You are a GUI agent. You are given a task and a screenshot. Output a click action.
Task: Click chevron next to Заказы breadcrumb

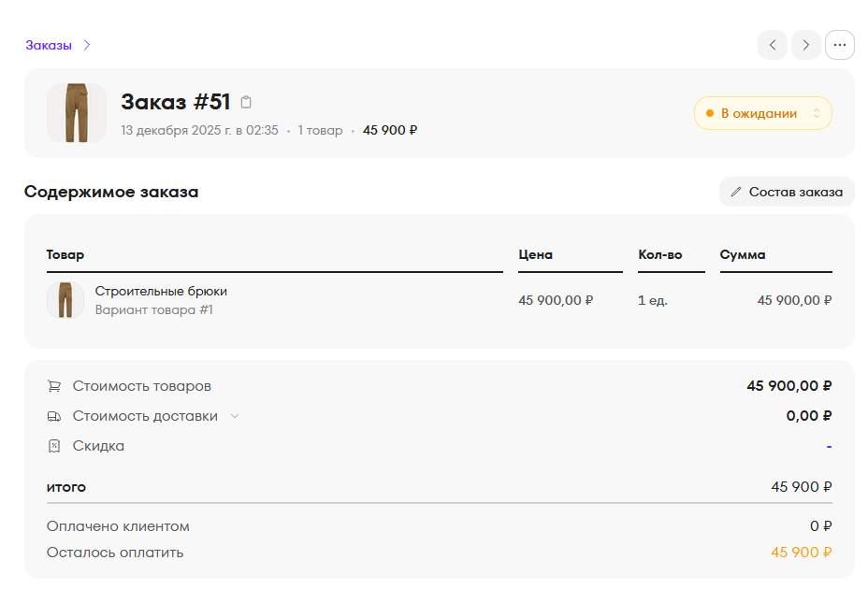pyautogui.click(x=86, y=45)
